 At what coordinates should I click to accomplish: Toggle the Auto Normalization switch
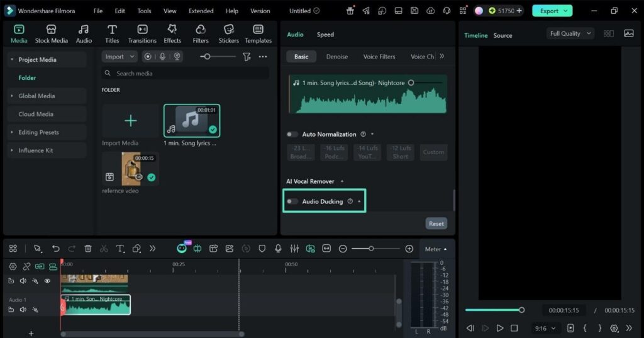pos(292,134)
